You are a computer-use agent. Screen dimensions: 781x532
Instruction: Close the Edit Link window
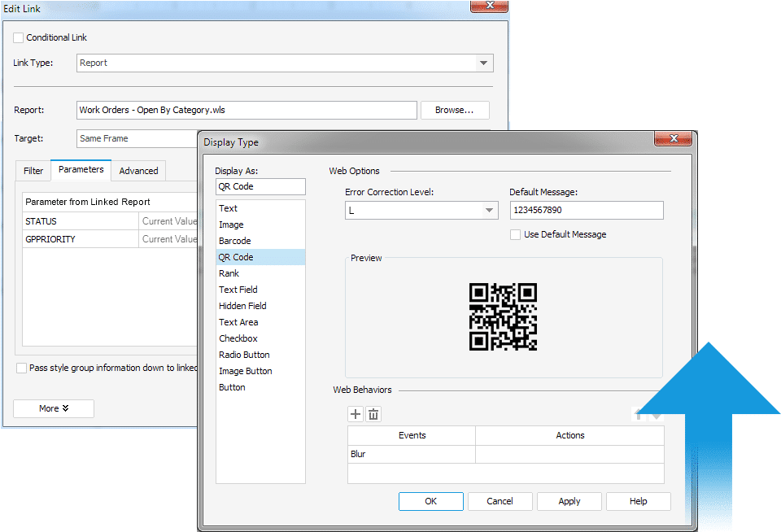[489, 6]
